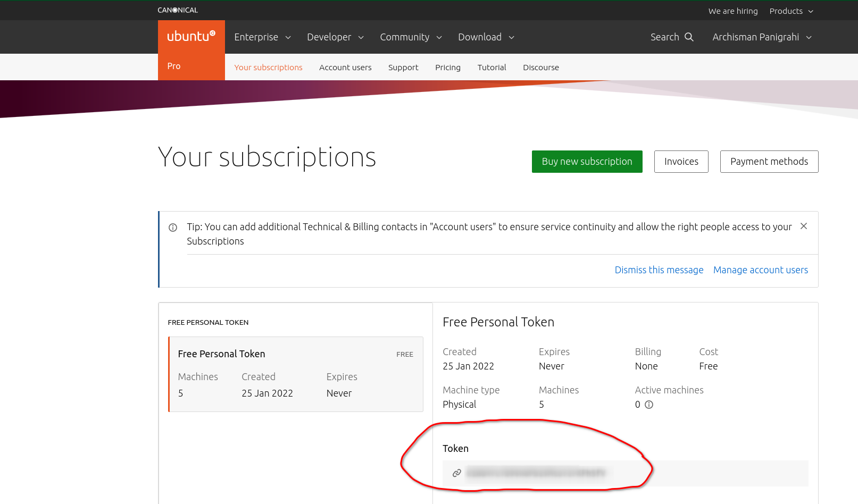
Task: Open Archisman Panigrahi account menu
Action: click(x=762, y=37)
